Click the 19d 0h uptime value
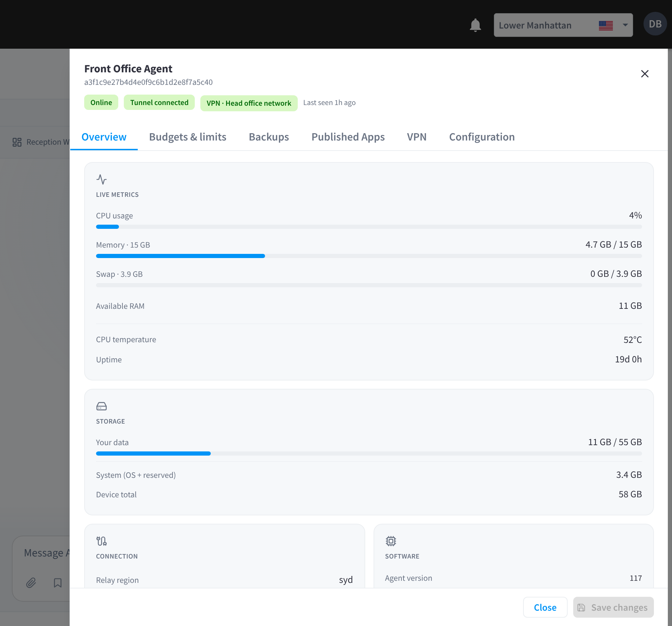Viewport: 672px width, 626px height. [628, 359]
